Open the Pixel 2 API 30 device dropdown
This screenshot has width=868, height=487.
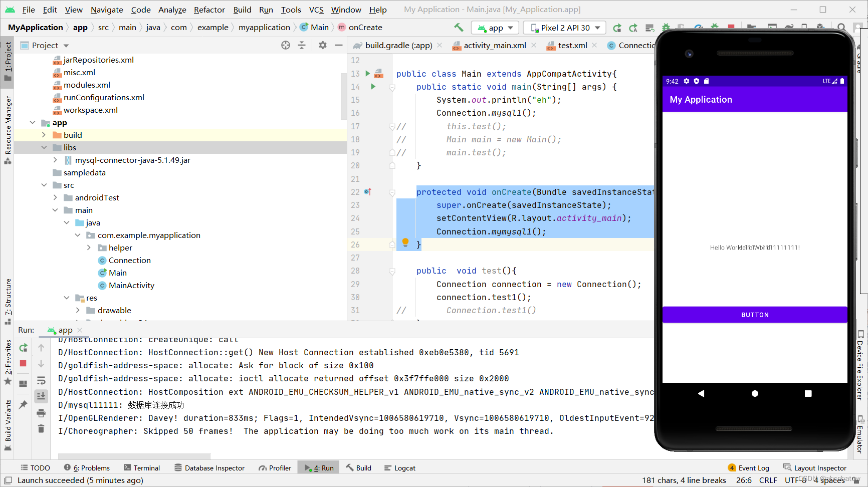coord(565,28)
